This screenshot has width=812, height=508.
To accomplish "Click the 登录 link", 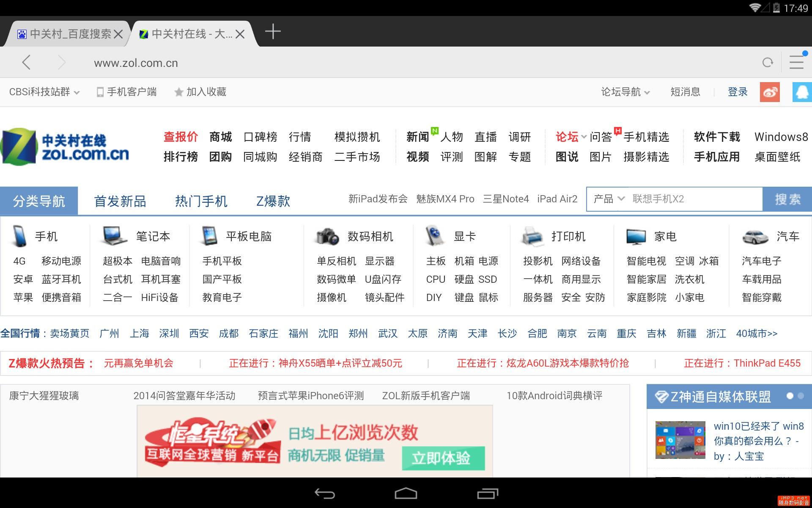I will pos(738,92).
